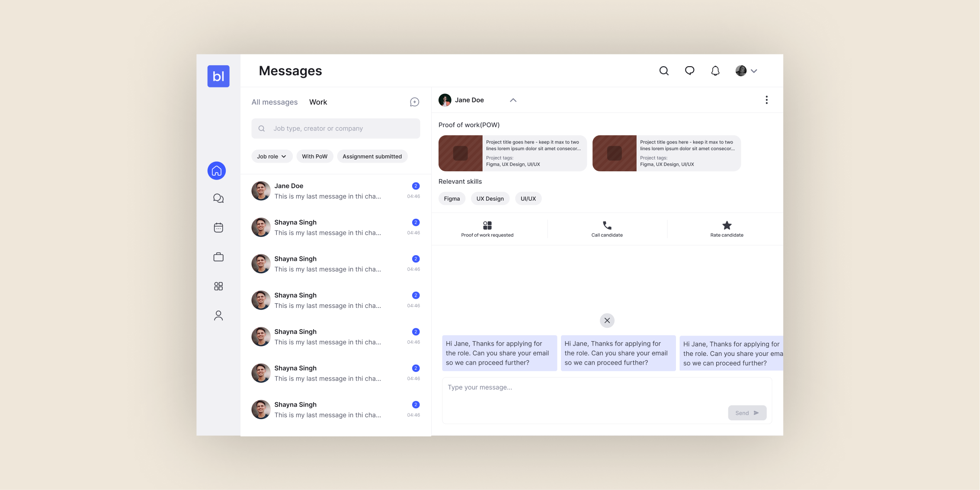The height and width of the screenshot is (490, 980).
Task: Select the Figma skill tag
Action: (x=452, y=199)
